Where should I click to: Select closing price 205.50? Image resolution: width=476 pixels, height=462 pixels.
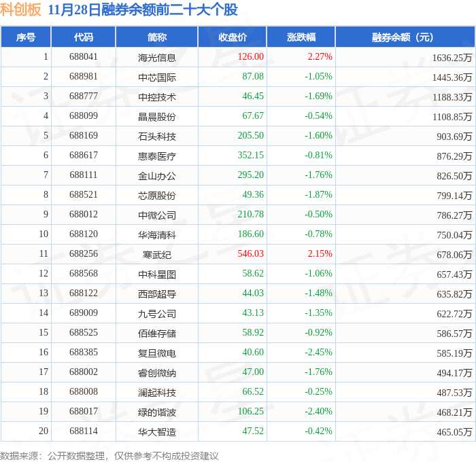click(x=250, y=136)
